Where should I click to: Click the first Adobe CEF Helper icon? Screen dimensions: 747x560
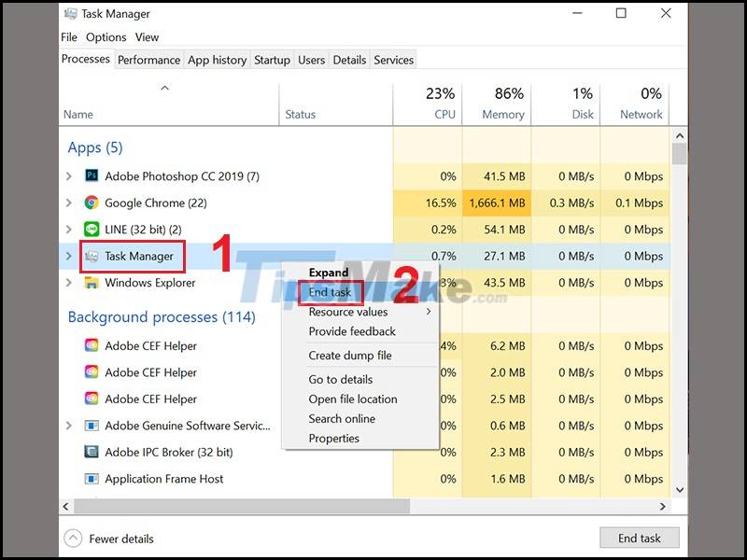[91, 345]
